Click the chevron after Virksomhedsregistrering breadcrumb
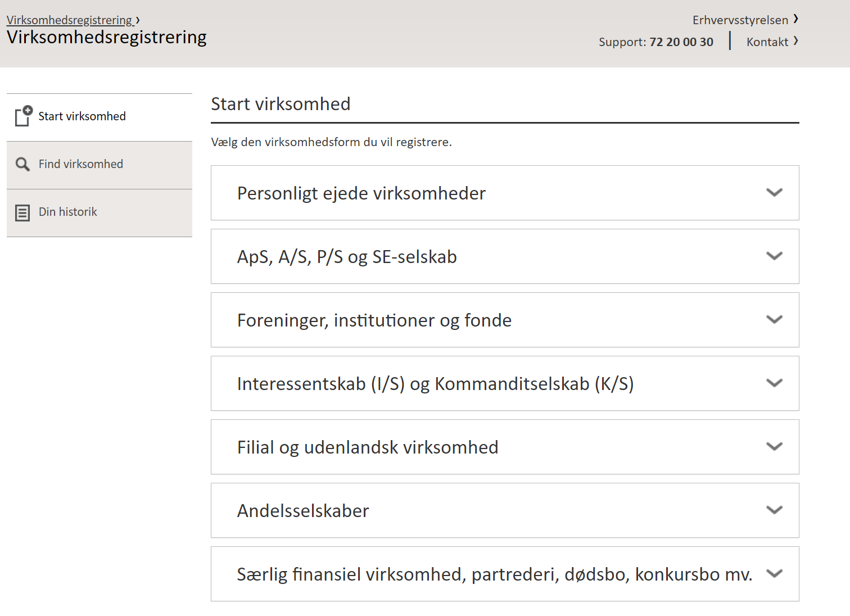 (137, 19)
